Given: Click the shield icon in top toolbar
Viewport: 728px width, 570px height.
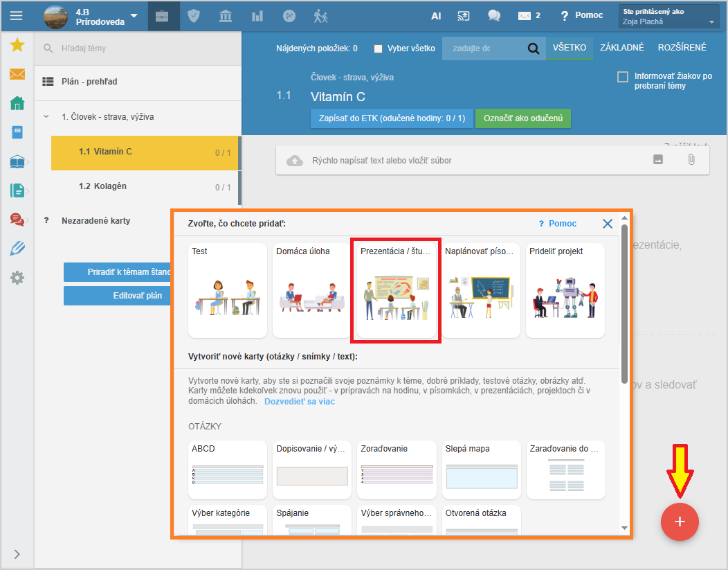Looking at the screenshot, I should (194, 16).
